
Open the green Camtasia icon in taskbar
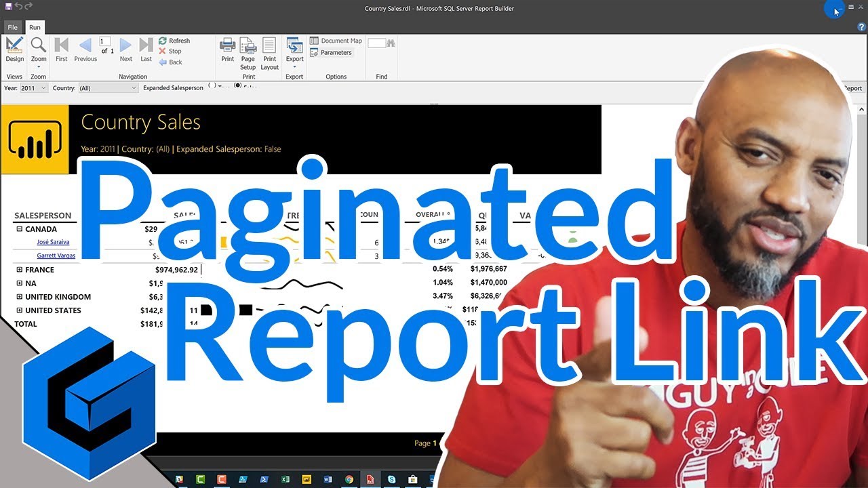coord(201,480)
